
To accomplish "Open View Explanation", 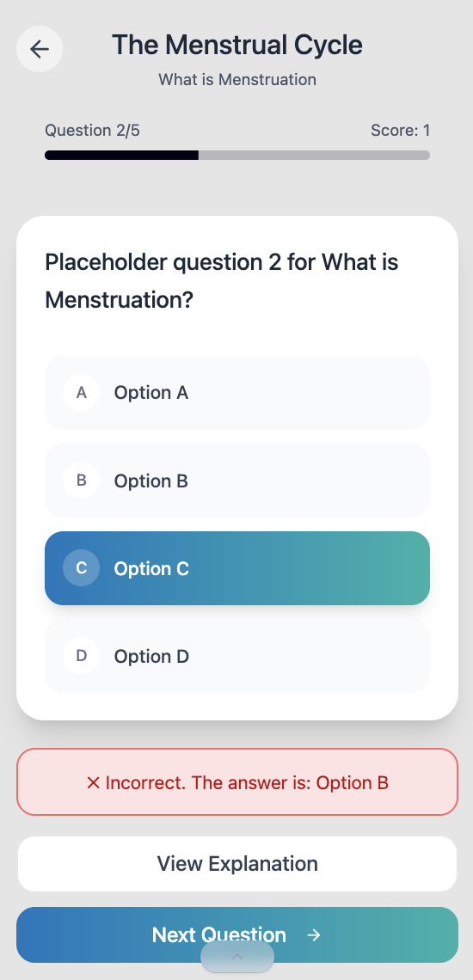I will 237,864.
